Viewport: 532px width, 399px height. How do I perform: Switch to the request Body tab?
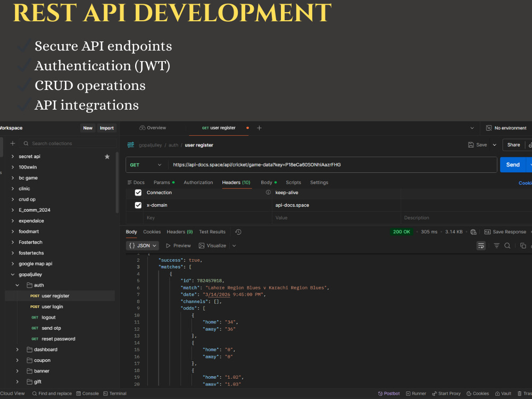[x=269, y=182]
